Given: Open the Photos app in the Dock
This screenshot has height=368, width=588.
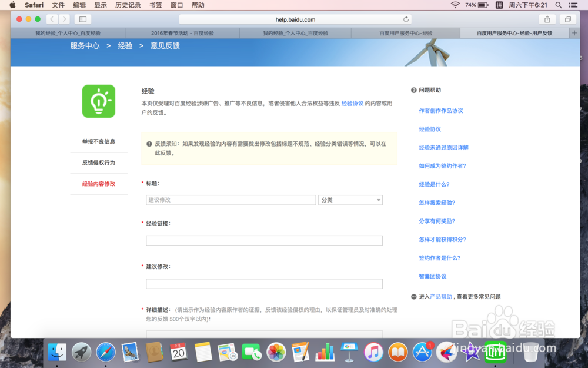Looking at the screenshot, I should pos(276,352).
